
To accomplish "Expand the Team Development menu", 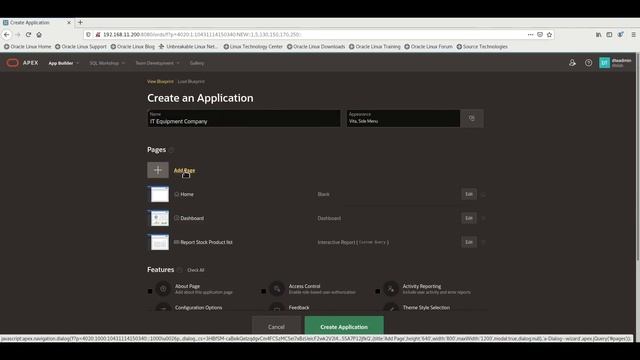I will click(x=157, y=63).
